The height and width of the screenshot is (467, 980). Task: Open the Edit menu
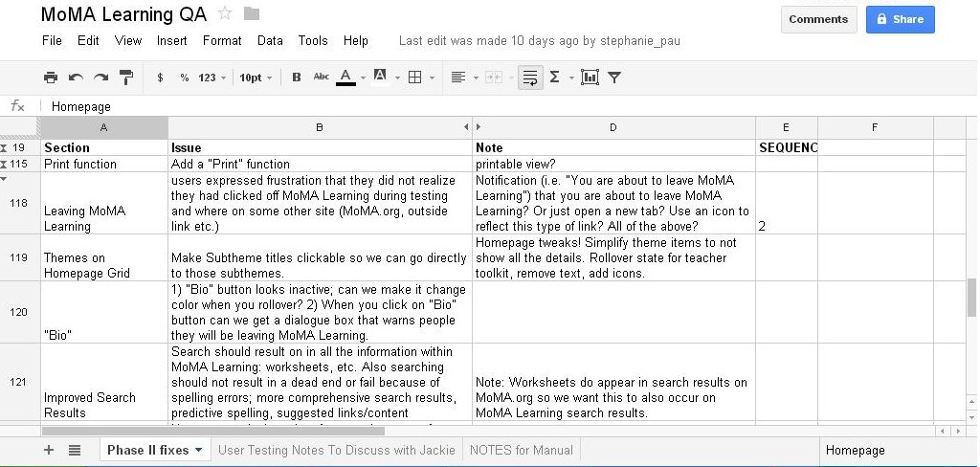[x=88, y=40]
